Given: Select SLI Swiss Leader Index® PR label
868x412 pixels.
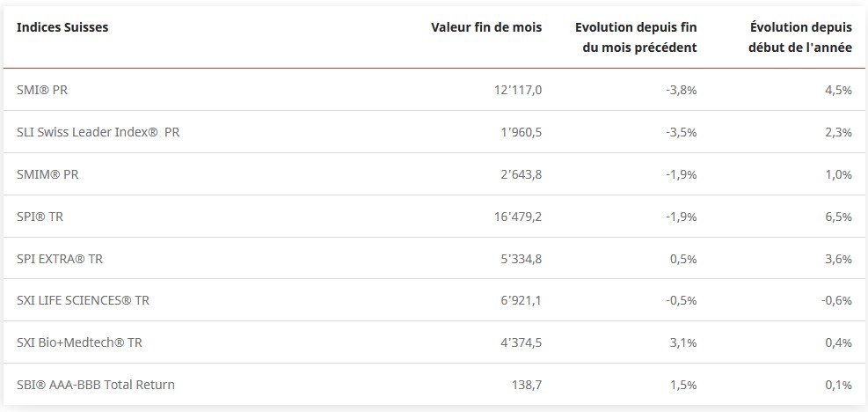Looking at the screenshot, I should pos(98,132).
